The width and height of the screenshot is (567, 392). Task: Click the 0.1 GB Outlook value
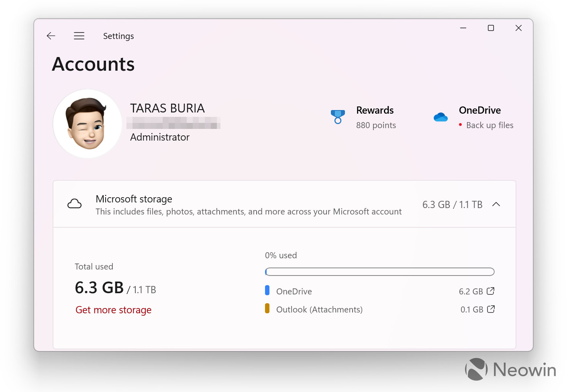click(x=472, y=310)
